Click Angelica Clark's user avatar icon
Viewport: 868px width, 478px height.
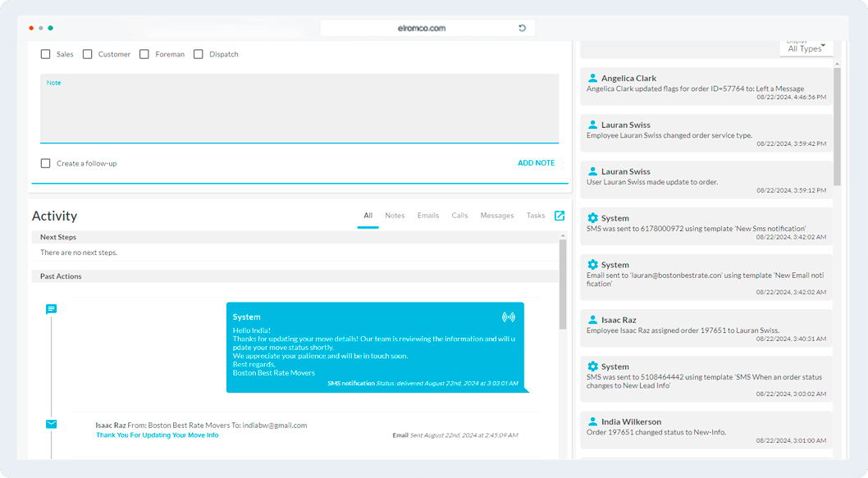(592, 78)
